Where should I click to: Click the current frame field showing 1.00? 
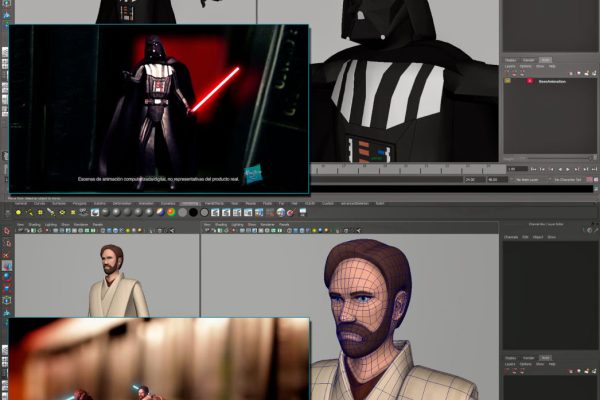click(516, 169)
